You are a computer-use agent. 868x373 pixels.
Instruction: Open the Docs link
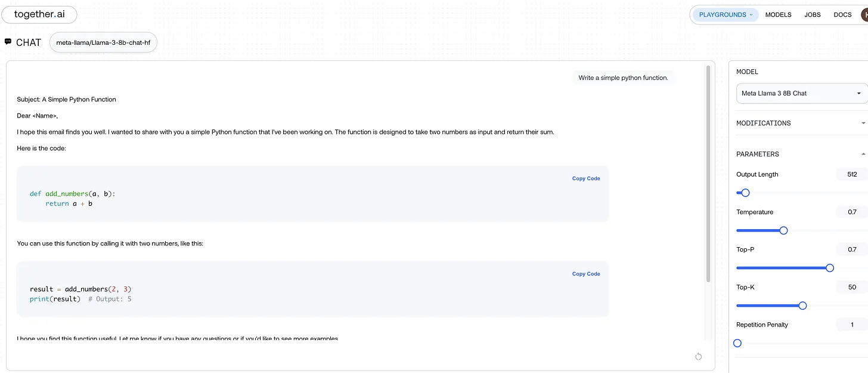point(842,15)
